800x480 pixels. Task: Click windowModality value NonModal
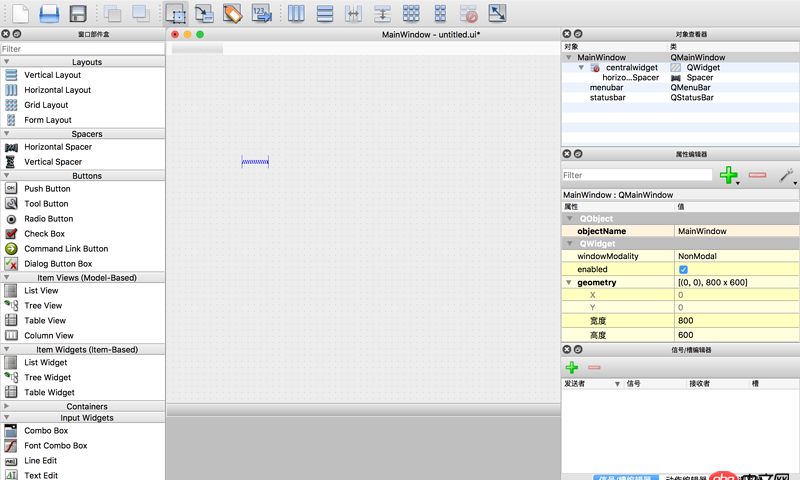(737, 256)
